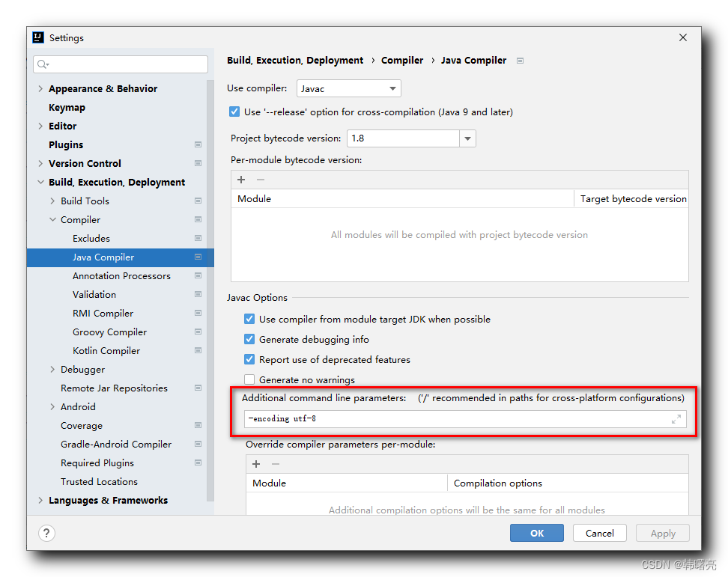
Task: Uncheck Report use of deprecated features
Action: pyautogui.click(x=249, y=359)
